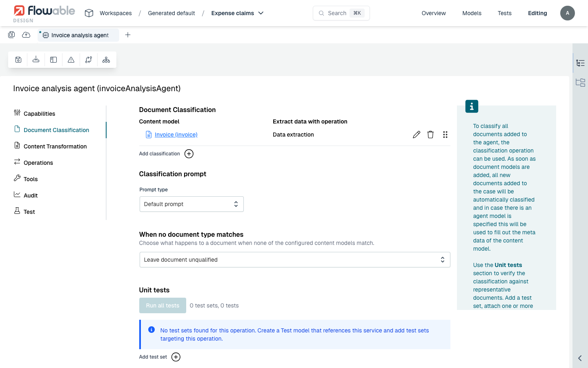
Task: Open a new tab with plus icon
Action: [128, 35]
